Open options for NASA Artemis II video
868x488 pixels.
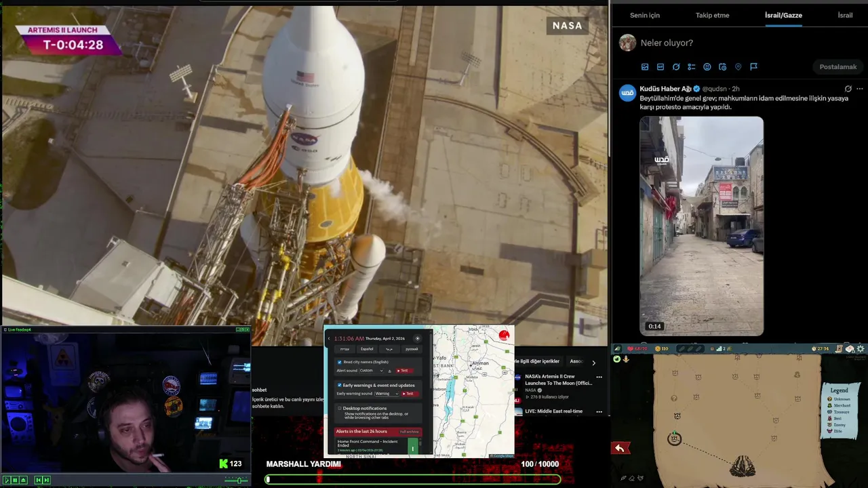pyautogui.click(x=599, y=377)
